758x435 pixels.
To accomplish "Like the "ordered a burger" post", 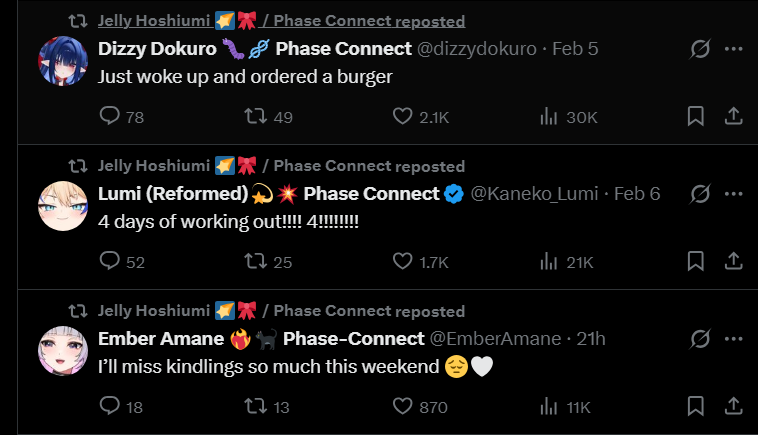I will pos(403,117).
